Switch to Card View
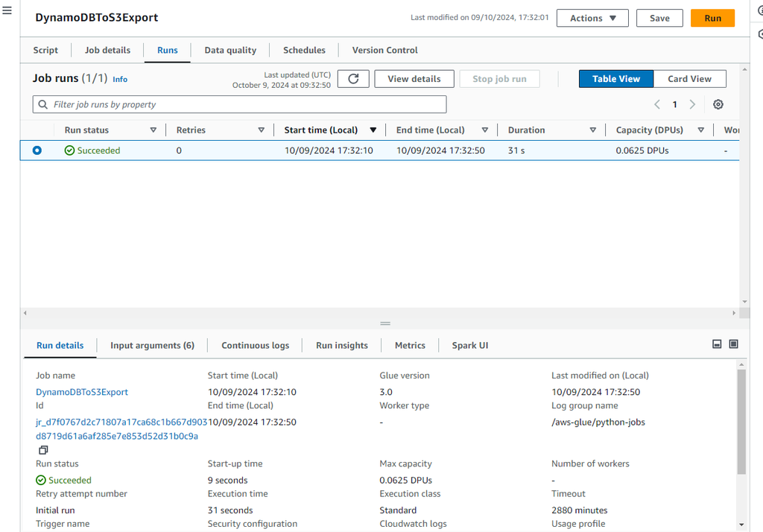The height and width of the screenshot is (532, 763). (x=689, y=79)
